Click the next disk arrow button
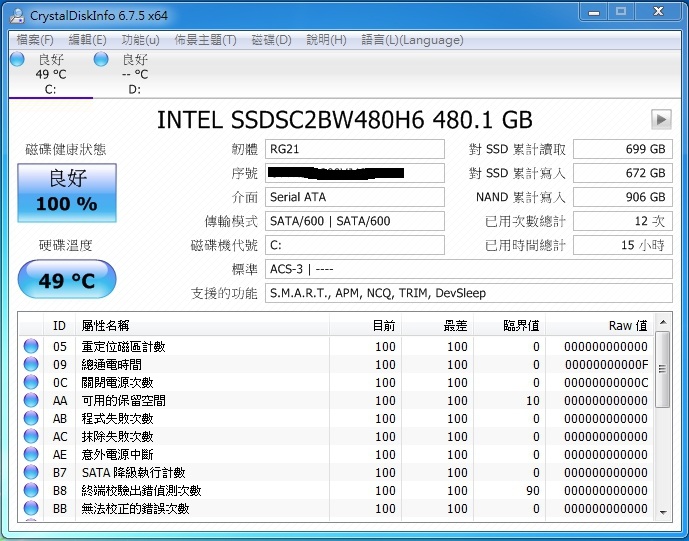 [x=661, y=119]
